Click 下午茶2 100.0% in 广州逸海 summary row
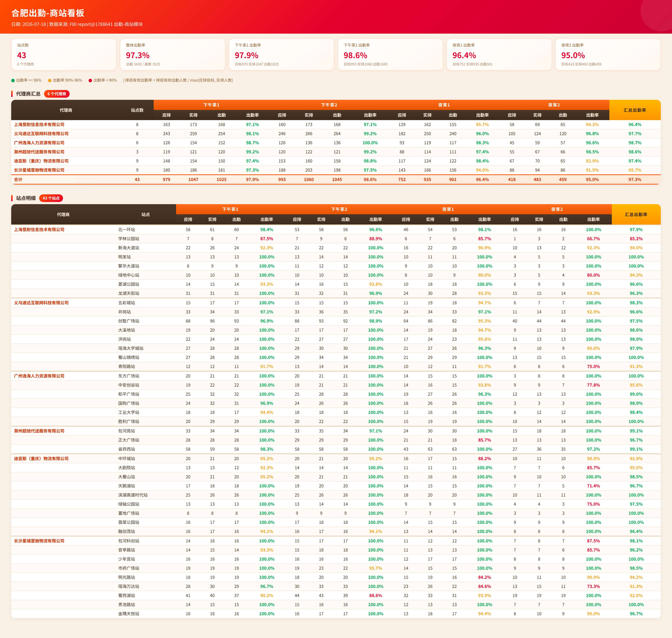This screenshot has width=672, height=638. click(x=370, y=143)
